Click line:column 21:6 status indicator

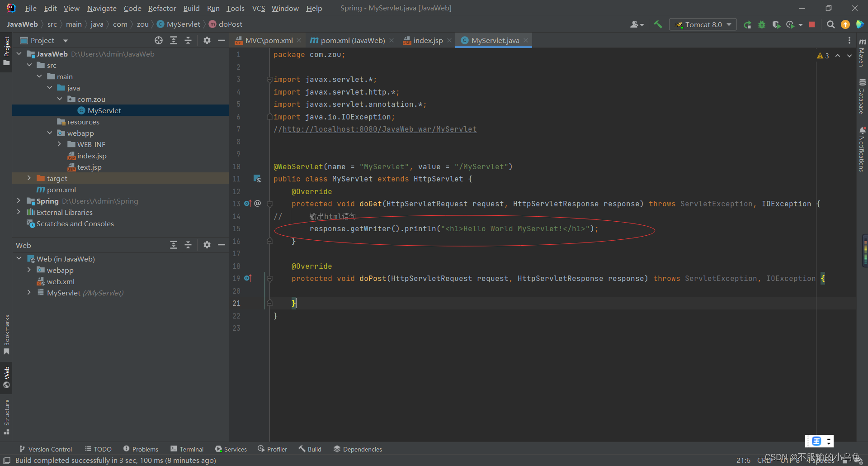pyautogui.click(x=743, y=460)
